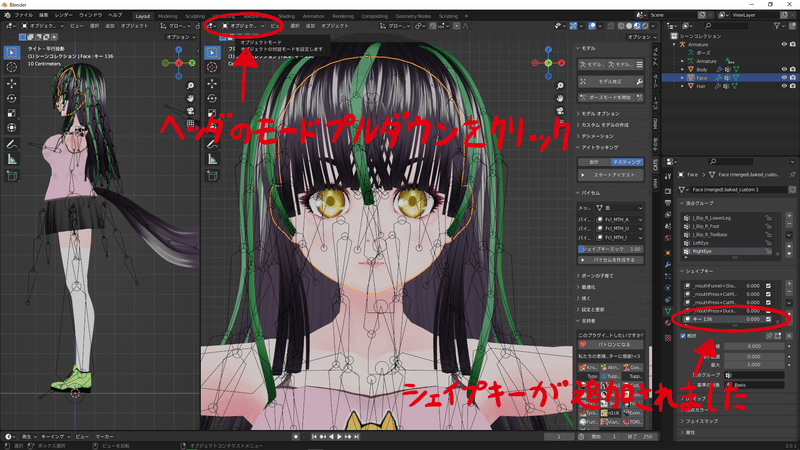Image resolution: width=800 pixels, height=450 pixels.
Task: Select the Scale tool in left viewport
Action: point(12,113)
